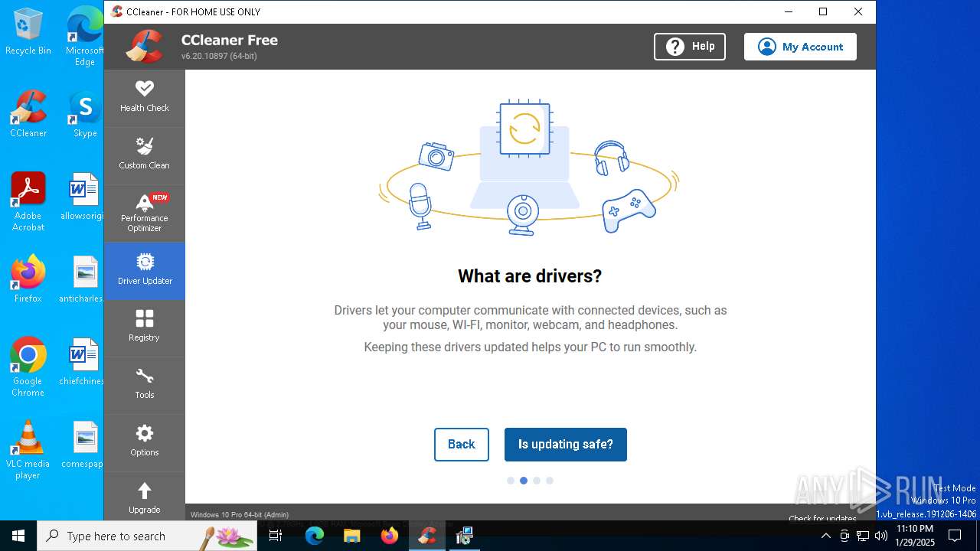Click the taskbar search box

pos(148,536)
